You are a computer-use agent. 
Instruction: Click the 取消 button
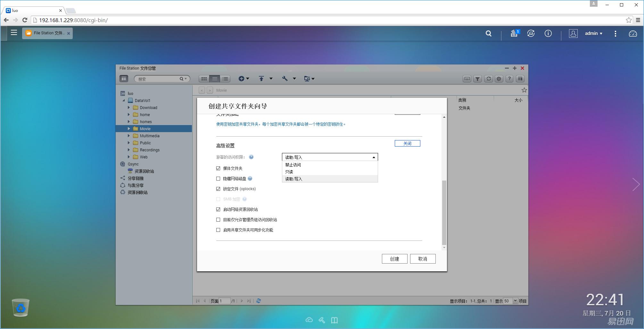423,259
